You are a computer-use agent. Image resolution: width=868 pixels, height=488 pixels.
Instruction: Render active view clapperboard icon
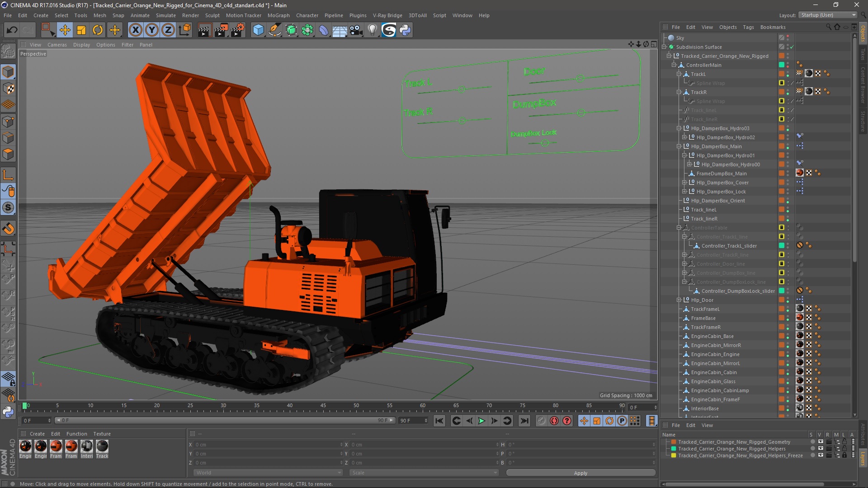[x=204, y=30]
